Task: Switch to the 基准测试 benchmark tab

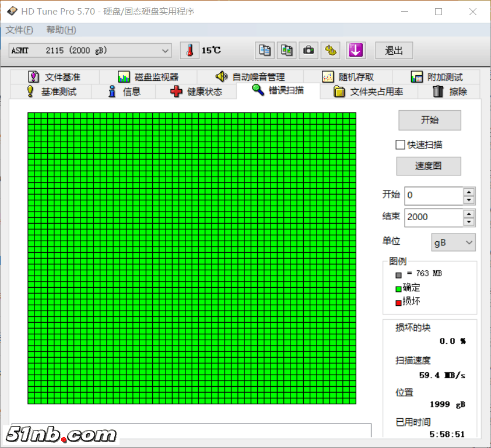Action: [51, 91]
